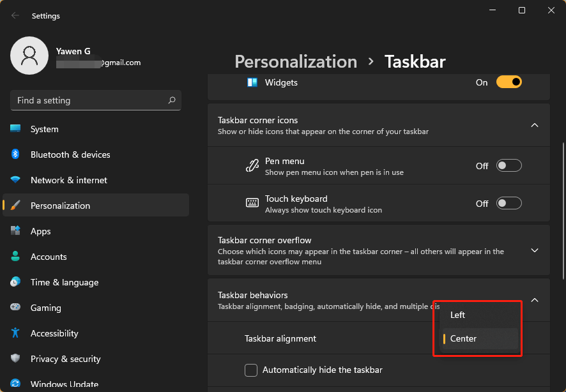Collapse the Taskbar behaviors section
This screenshot has width=566, height=392.
[x=535, y=300]
